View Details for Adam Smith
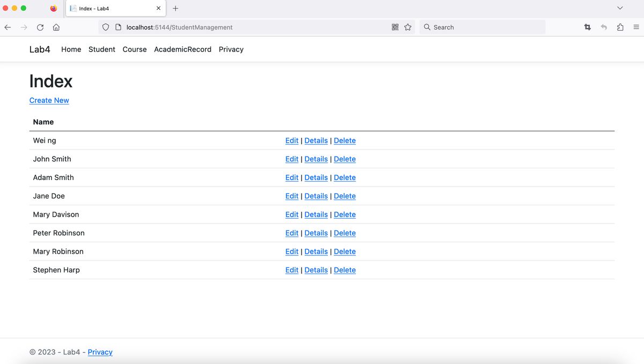 pos(316,177)
